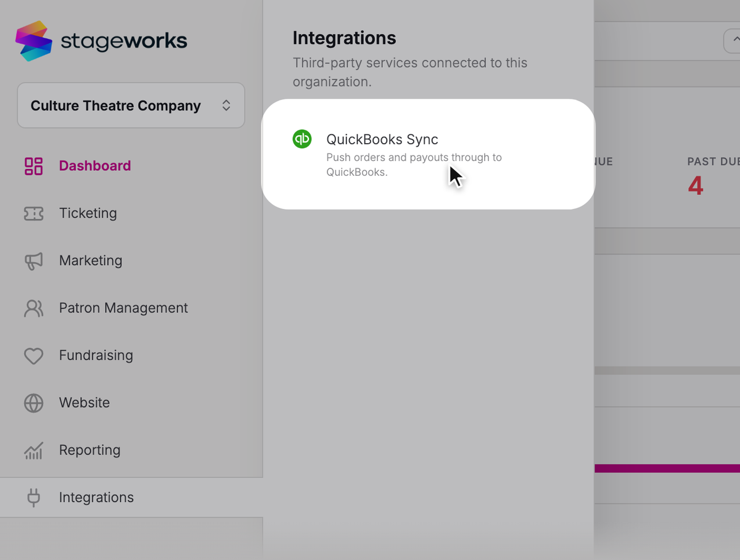
Task: Click the Website globe icon
Action: [x=33, y=403]
